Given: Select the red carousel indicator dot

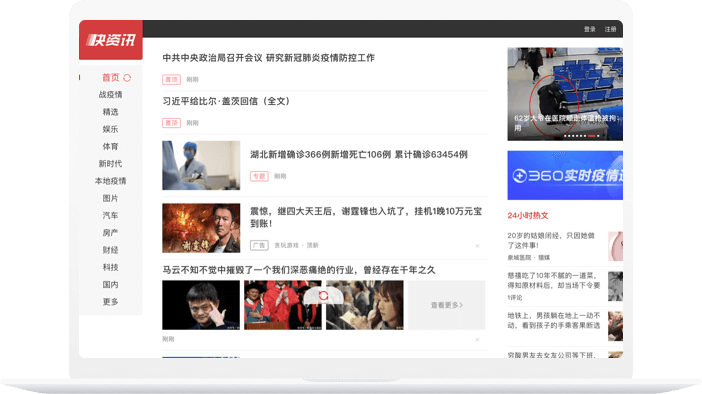Looking at the screenshot, I should pyautogui.click(x=591, y=136).
